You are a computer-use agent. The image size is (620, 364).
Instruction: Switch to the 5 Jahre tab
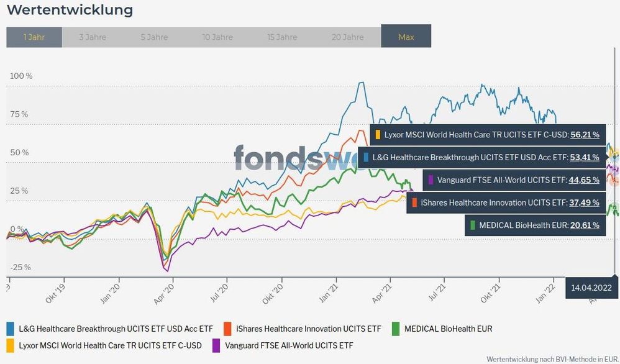point(154,37)
